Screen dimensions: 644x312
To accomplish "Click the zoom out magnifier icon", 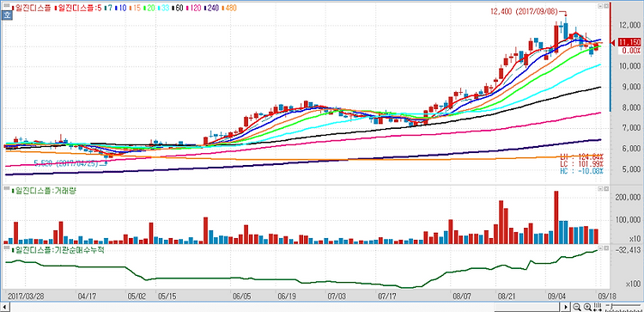I will 577,307.
